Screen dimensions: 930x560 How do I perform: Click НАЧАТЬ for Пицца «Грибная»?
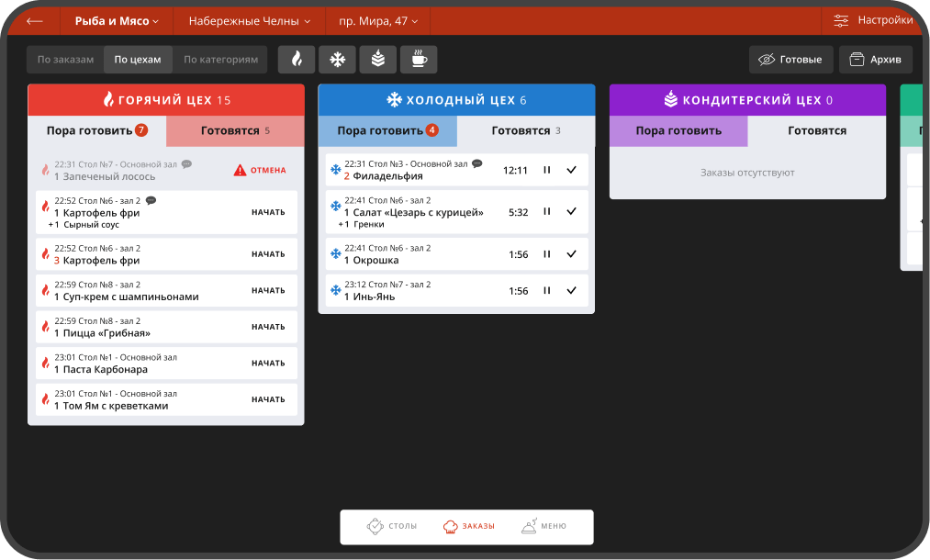click(x=268, y=327)
